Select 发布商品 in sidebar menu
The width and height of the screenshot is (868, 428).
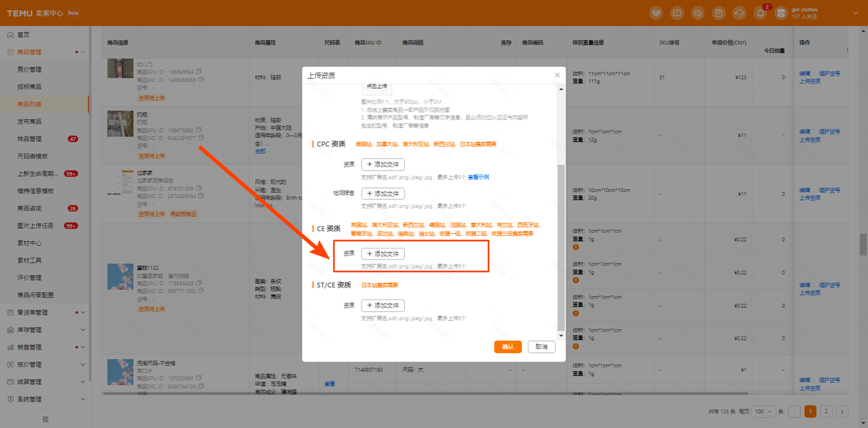29,122
